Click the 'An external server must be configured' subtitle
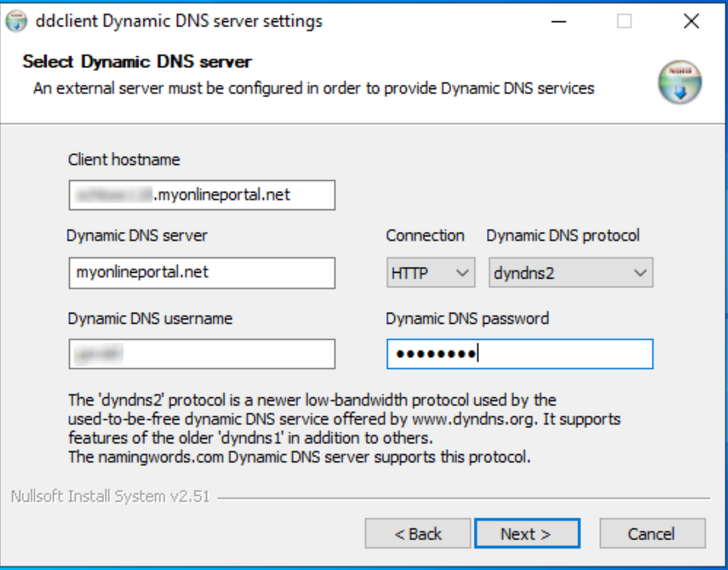 click(x=314, y=88)
